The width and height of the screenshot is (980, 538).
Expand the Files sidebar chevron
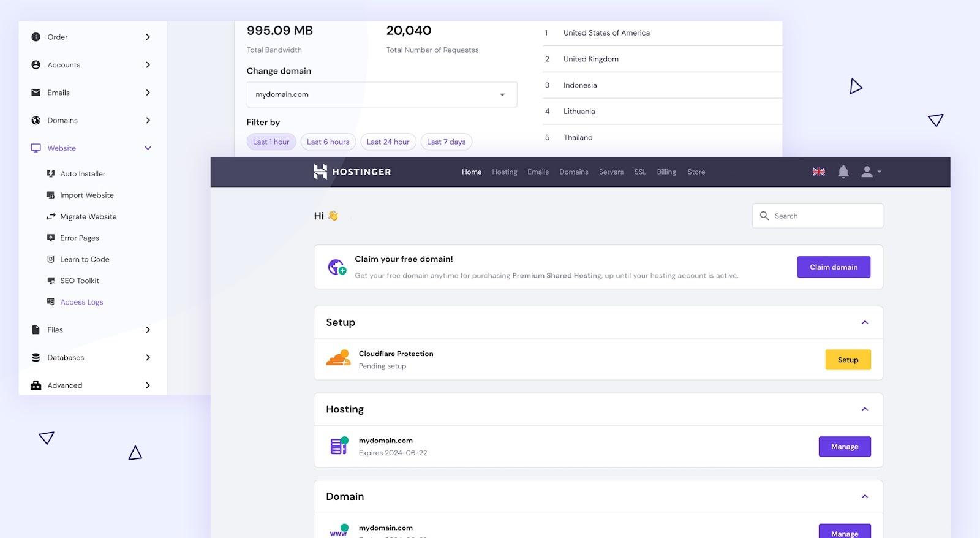pyautogui.click(x=148, y=330)
